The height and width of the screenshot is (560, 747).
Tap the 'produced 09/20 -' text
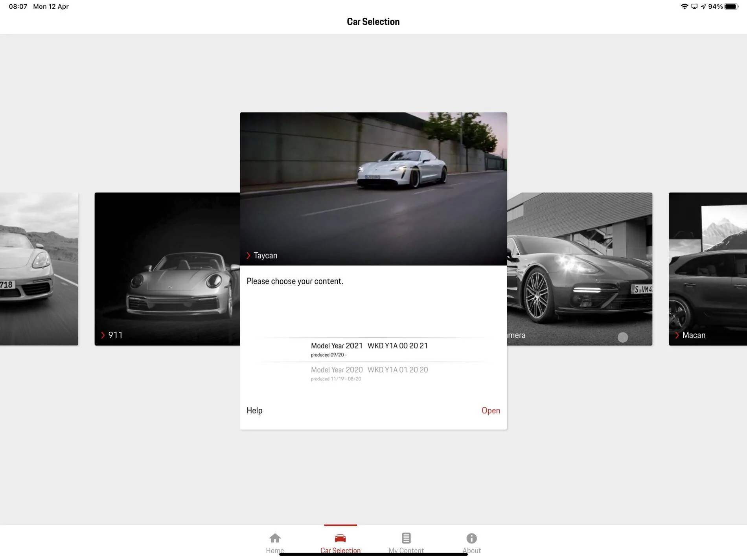coord(329,355)
